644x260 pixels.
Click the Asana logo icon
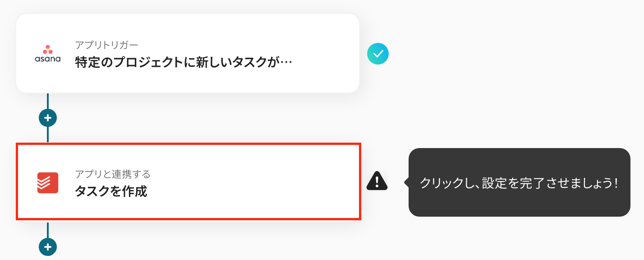tap(48, 54)
